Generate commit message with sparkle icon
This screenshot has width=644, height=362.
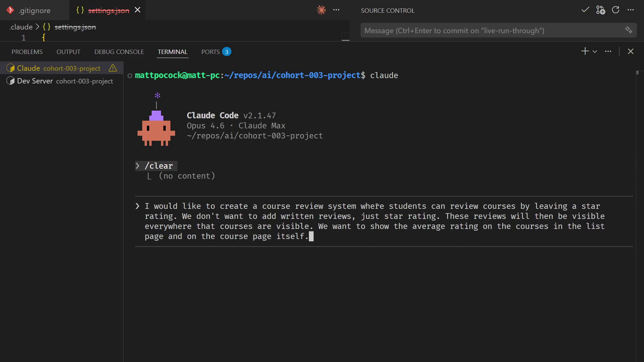pos(629,30)
